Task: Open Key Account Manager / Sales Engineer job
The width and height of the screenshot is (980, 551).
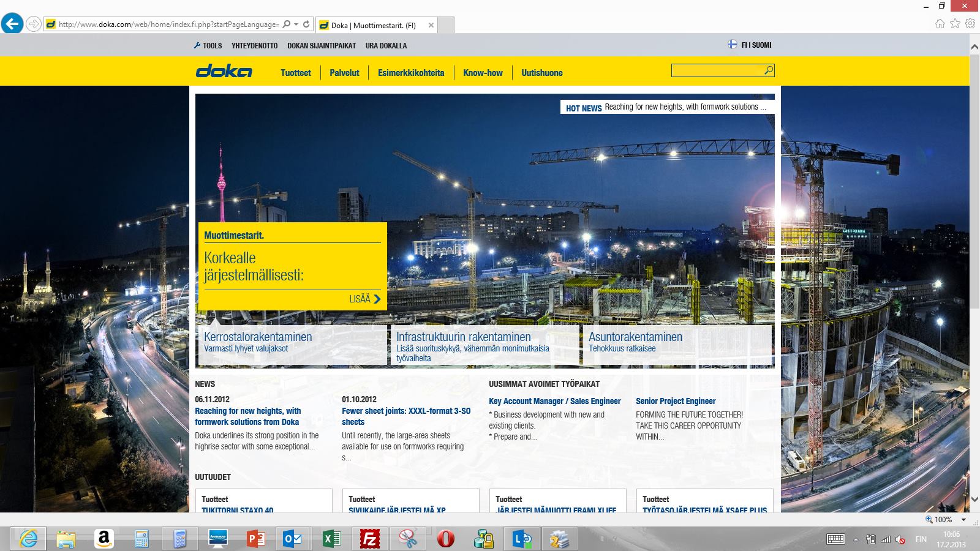Action: pyautogui.click(x=555, y=401)
